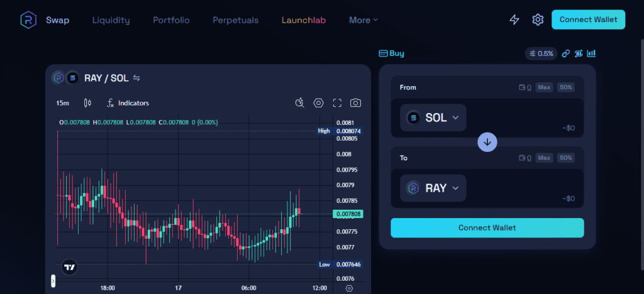Open the candlestick chart style selector
The image size is (644, 294).
pos(87,103)
